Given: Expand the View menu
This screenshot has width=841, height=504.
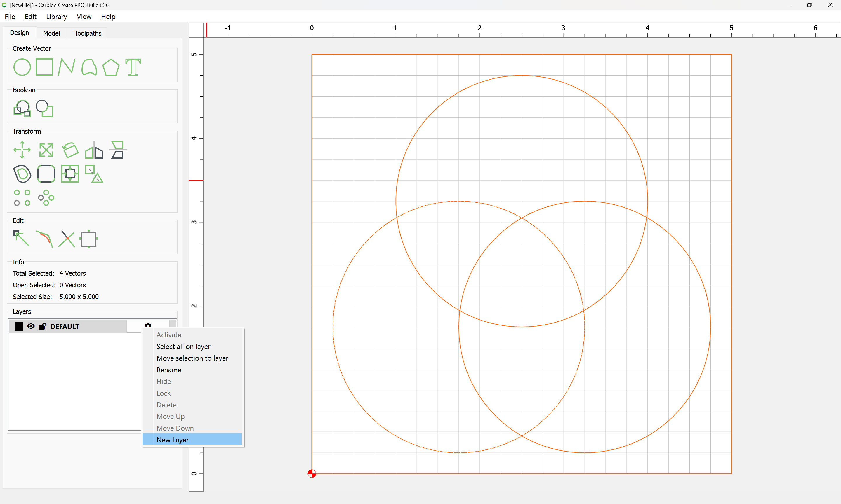Looking at the screenshot, I should coord(84,17).
